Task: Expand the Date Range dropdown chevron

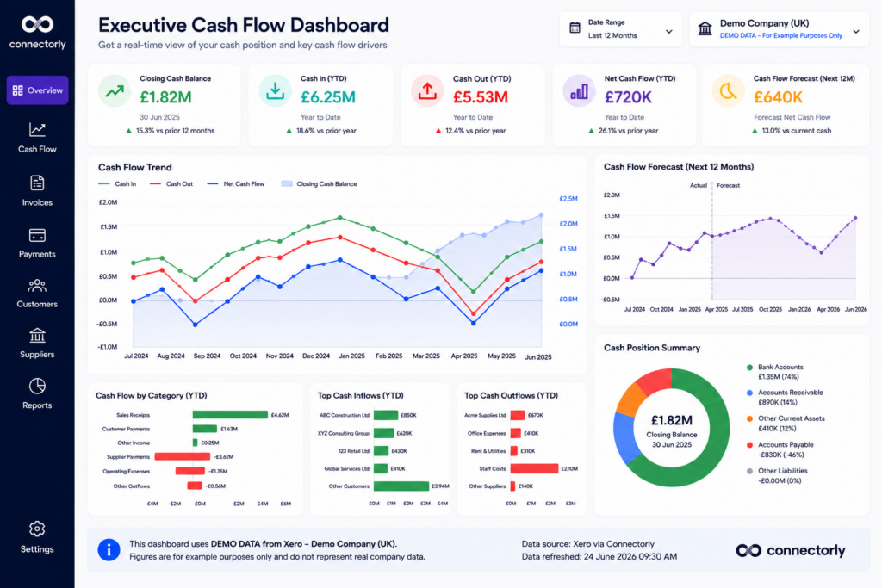Action: coord(668,32)
